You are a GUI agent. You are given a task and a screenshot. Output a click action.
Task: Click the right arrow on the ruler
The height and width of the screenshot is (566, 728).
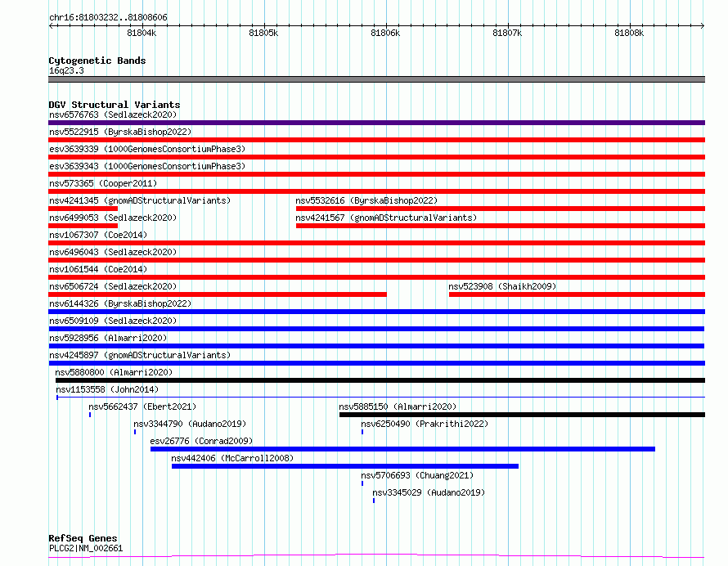pyautogui.click(x=703, y=25)
